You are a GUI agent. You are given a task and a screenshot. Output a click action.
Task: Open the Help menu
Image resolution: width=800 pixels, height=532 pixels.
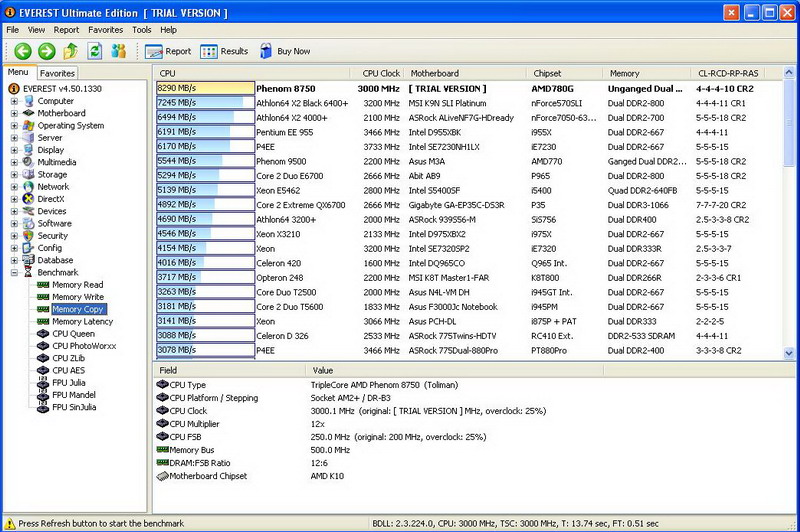[168, 30]
